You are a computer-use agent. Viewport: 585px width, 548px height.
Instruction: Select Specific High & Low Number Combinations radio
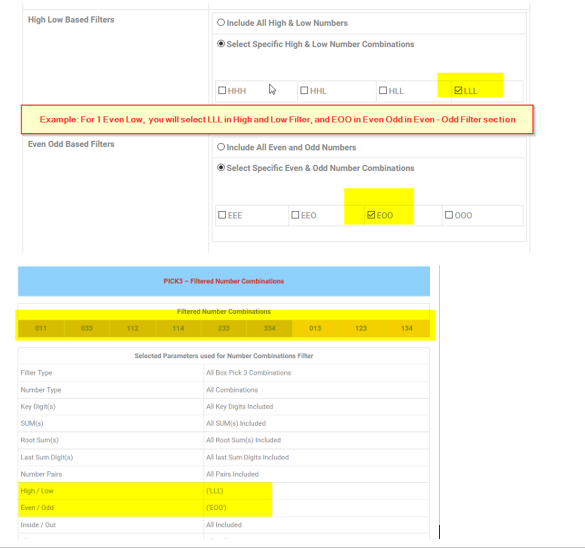pos(221,44)
